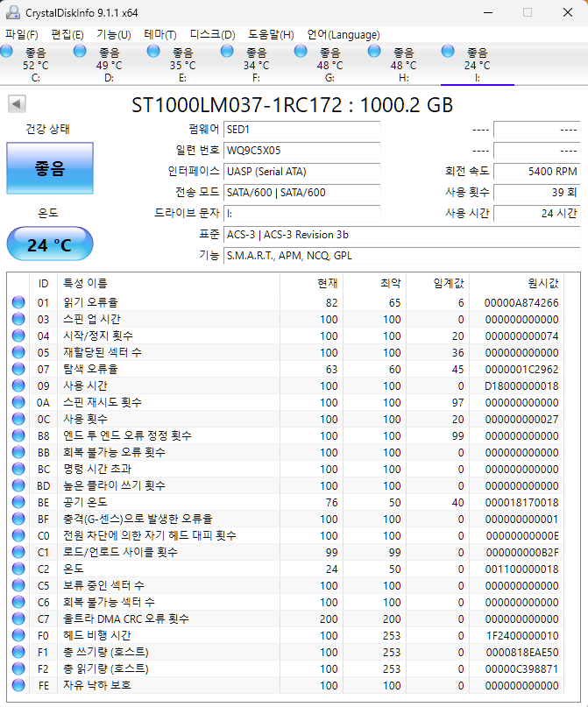The image size is (588, 707).
Task: Select the 높은 플라이 쓰기 횟수 row
Action: (286, 485)
